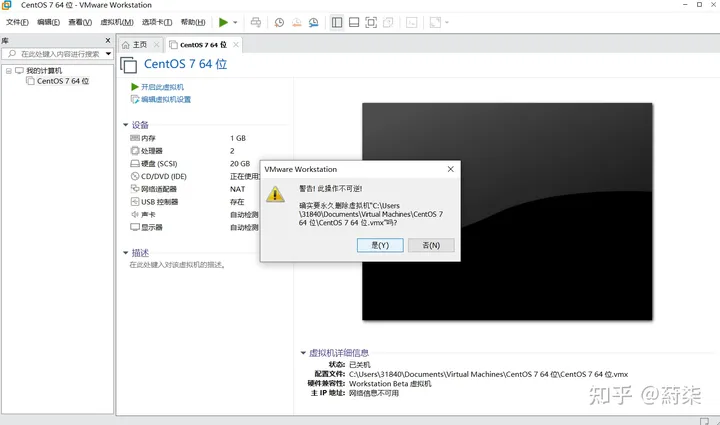Click the NAT network adapter value
The height and width of the screenshot is (425, 720).
point(237,189)
